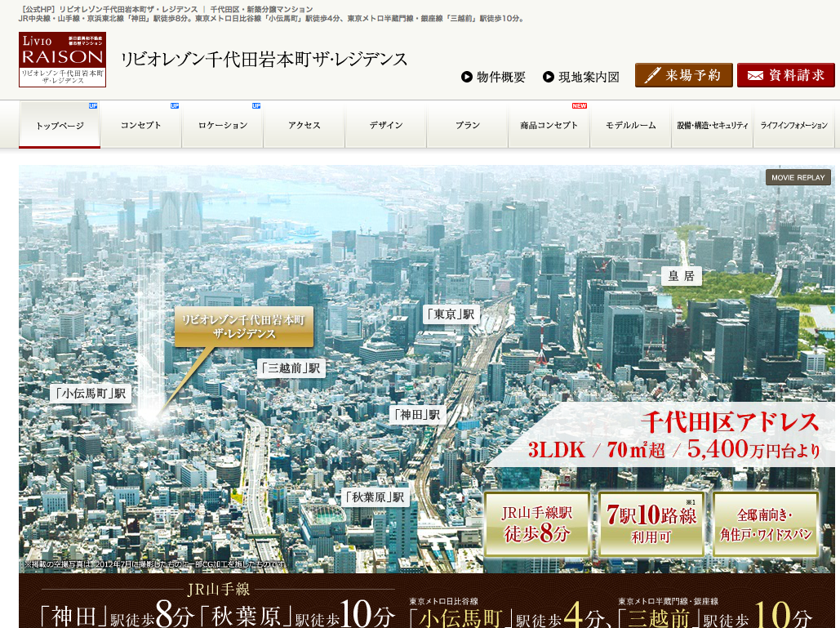Go to the アクセス tab
This screenshot has height=628, width=840.
coord(304,125)
